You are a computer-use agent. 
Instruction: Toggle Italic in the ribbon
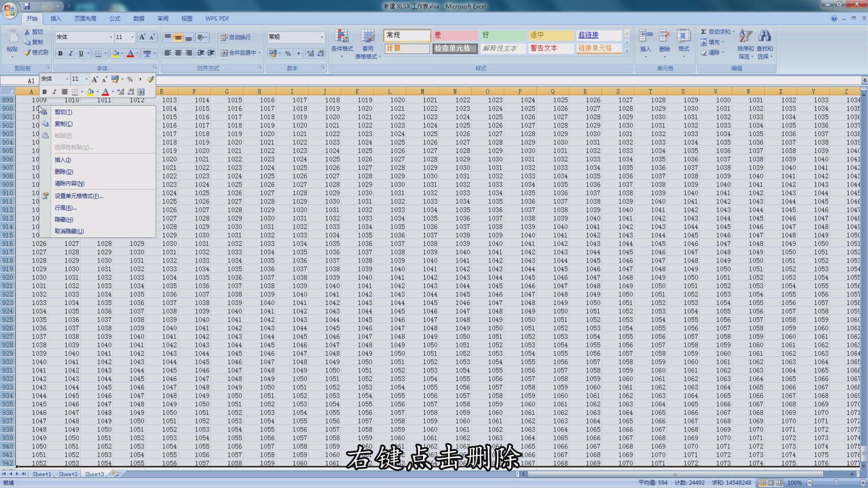tap(71, 53)
